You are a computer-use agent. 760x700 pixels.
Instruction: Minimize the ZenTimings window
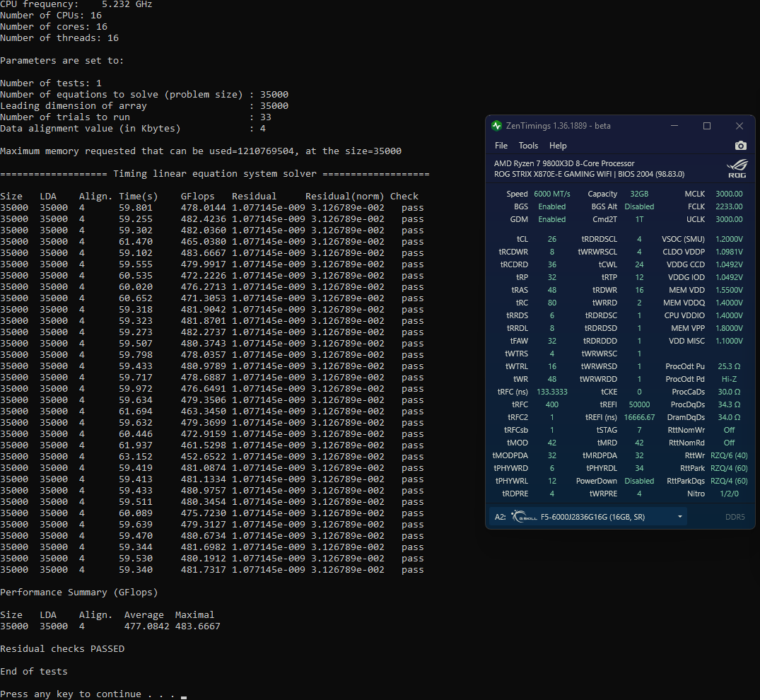point(674,126)
